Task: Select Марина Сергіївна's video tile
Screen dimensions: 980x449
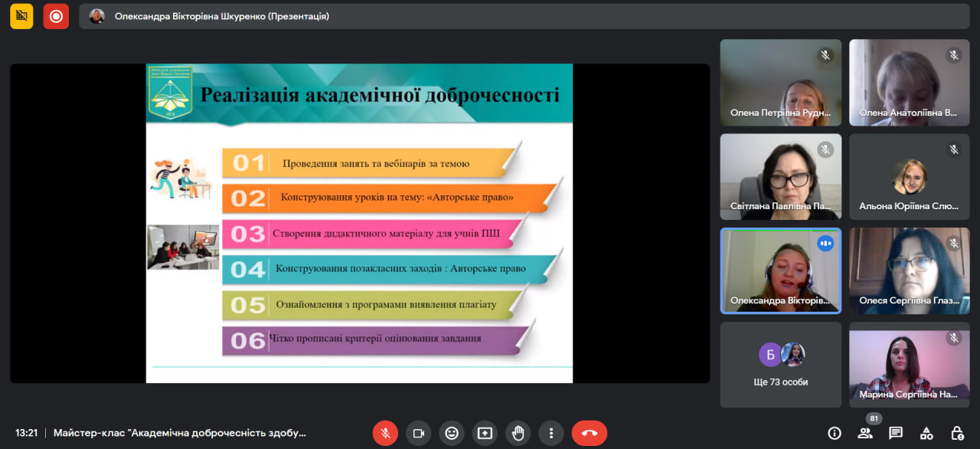Action: point(909,364)
